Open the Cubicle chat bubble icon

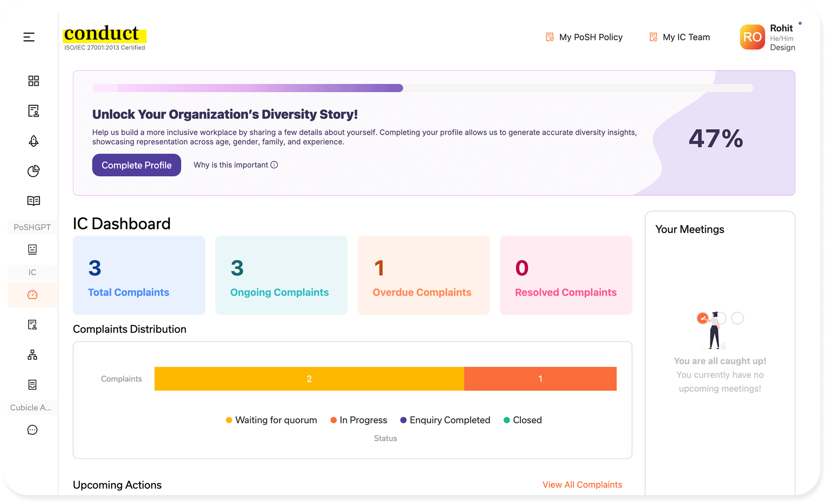point(32,430)
